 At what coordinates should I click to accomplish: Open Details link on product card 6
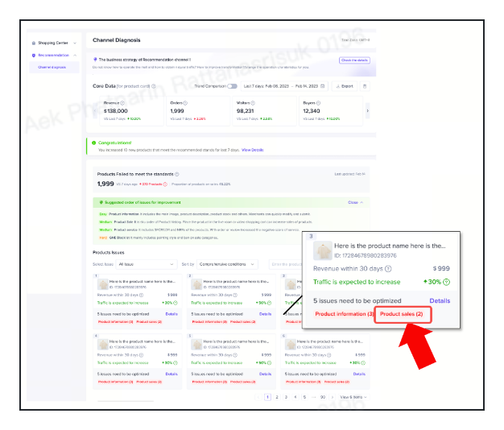359,374
